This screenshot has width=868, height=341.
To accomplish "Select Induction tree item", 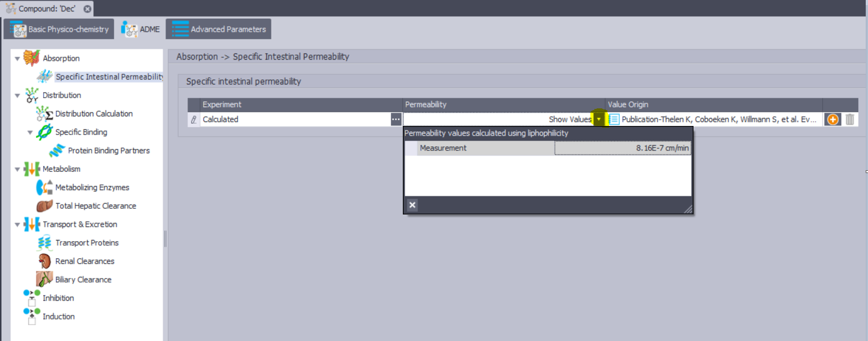I will click(59, 316).
